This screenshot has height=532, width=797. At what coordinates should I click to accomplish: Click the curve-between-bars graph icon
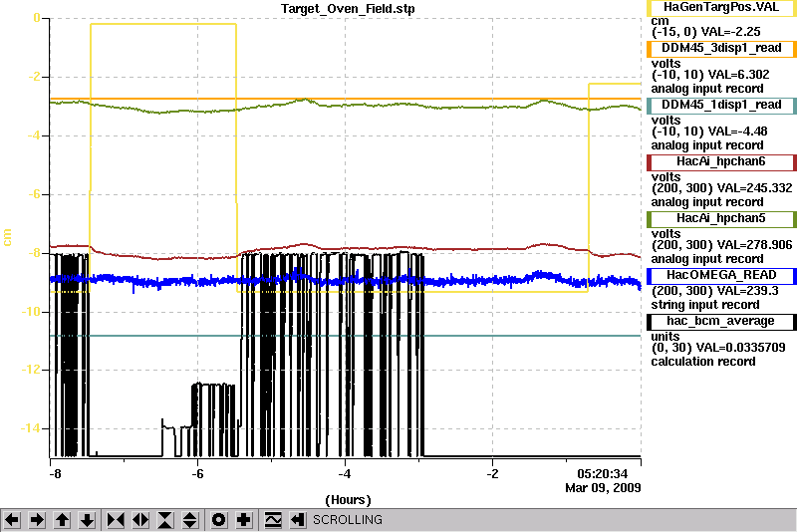[x=273, y=520]
